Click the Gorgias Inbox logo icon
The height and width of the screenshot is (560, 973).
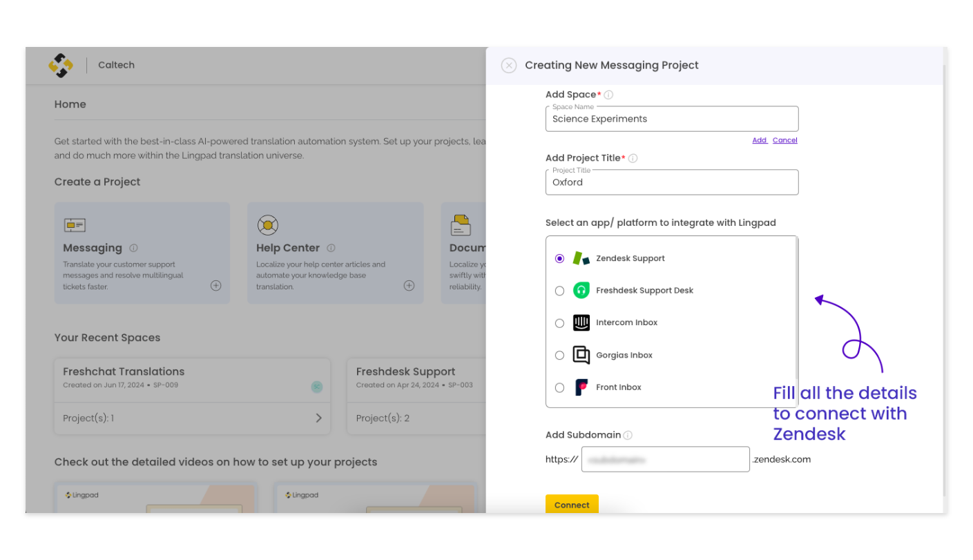(581, 355)
